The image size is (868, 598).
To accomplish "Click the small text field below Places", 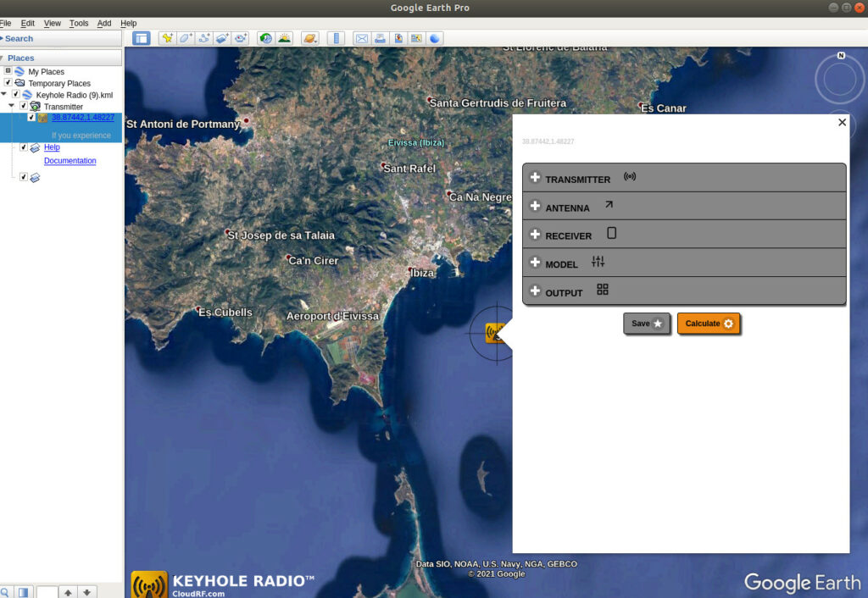I will pos(47,592).
